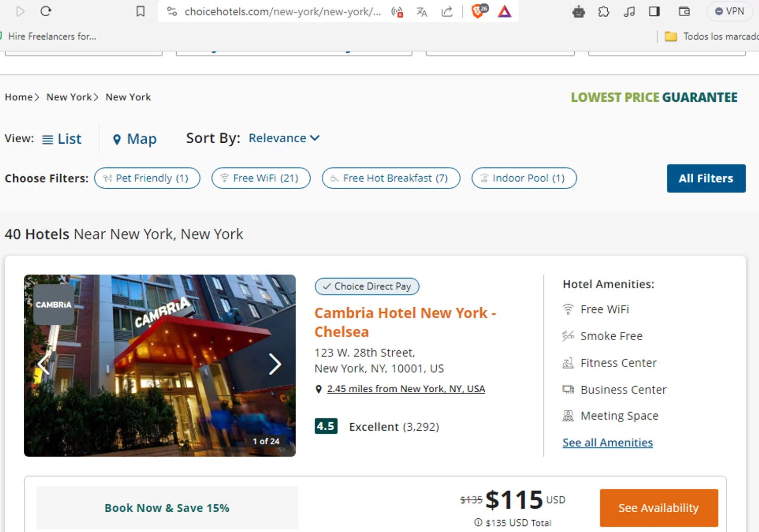This screenshot has width=759, height=532.
Task: Toggle Free Hot Breakfast filter
Action: (x=391, y=178)
